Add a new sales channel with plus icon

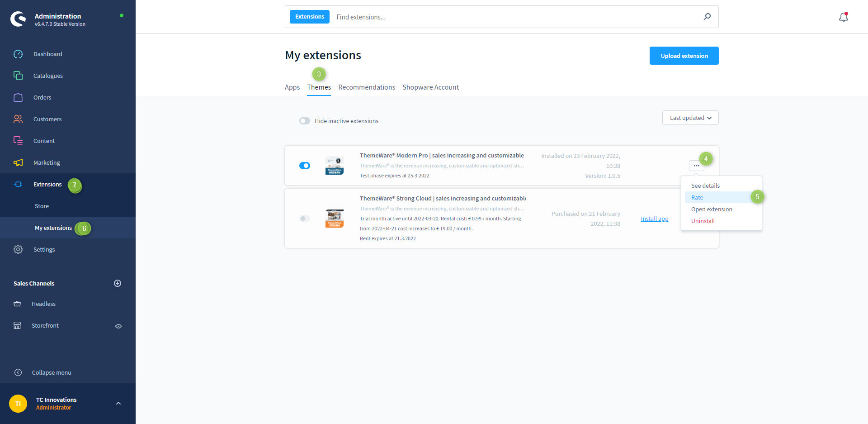click(118, 283)
